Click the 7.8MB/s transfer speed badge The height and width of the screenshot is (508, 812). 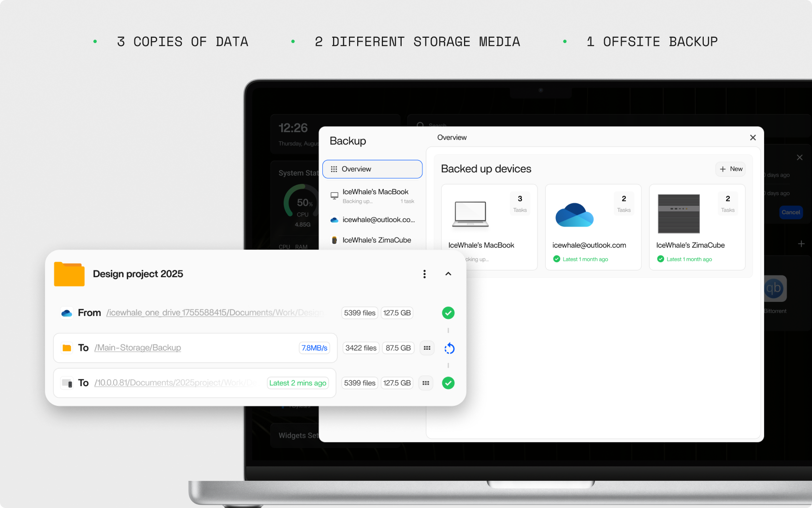pos(314,348)
